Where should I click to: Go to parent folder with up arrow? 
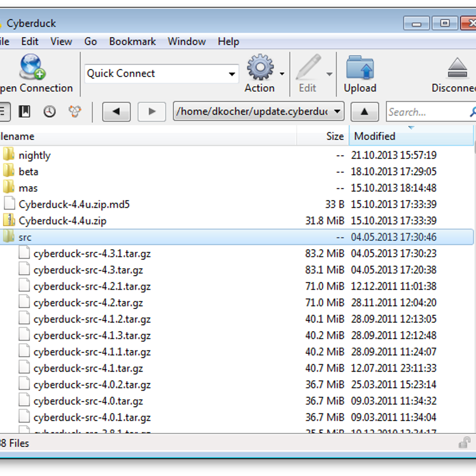(x=364, y=112)
